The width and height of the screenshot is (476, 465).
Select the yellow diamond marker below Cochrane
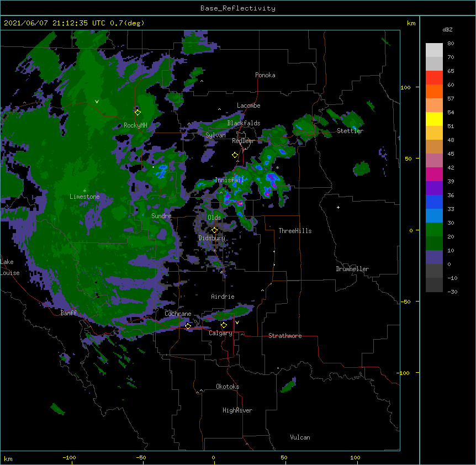(188, 326)
